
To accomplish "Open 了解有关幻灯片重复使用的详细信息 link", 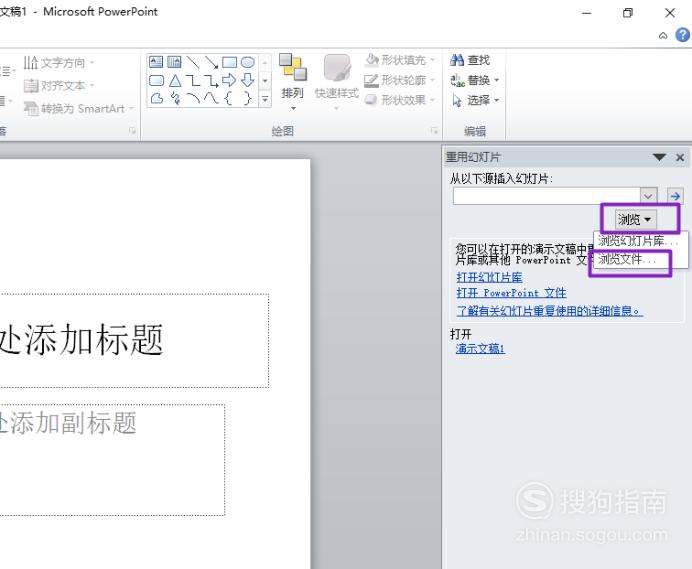I will (549, 311).
